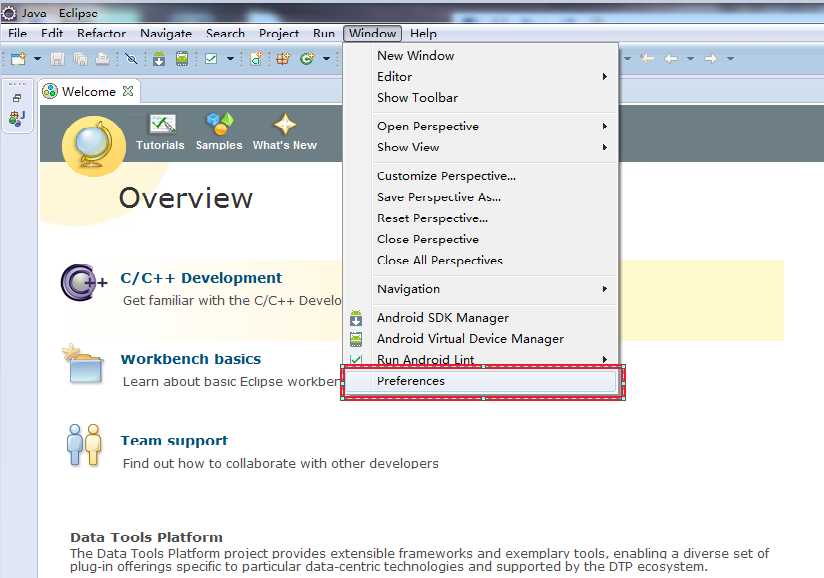Expand the Navigation submenu

(x=481, y=289)
